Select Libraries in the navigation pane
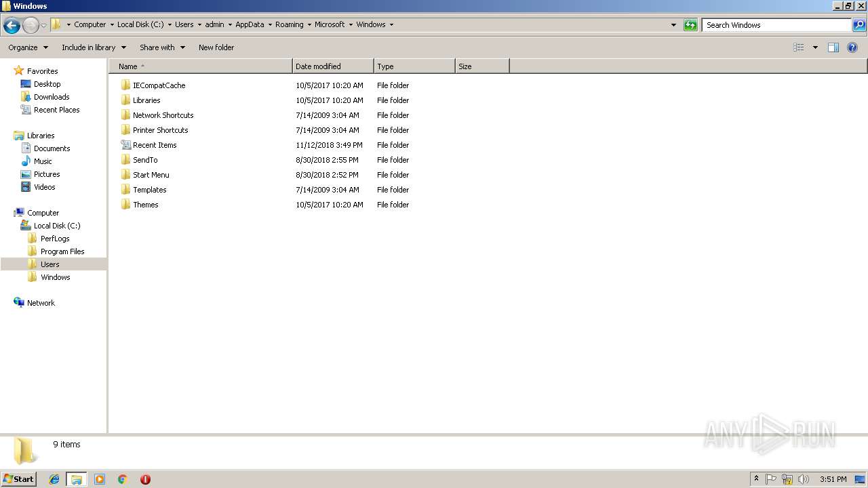The image size is (868, 488). [x=41, y=136]
